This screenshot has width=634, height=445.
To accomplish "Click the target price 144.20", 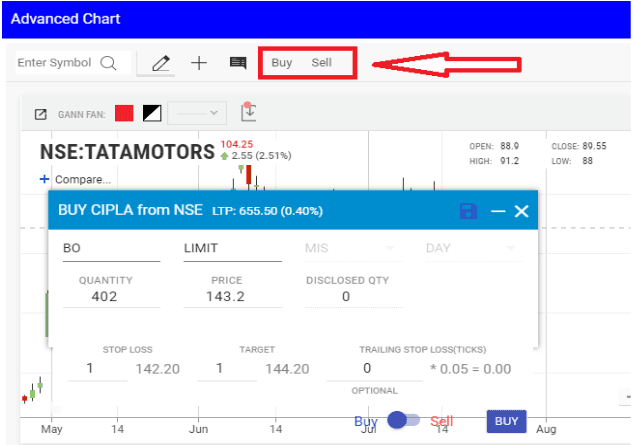I will [x=287, y=369].
